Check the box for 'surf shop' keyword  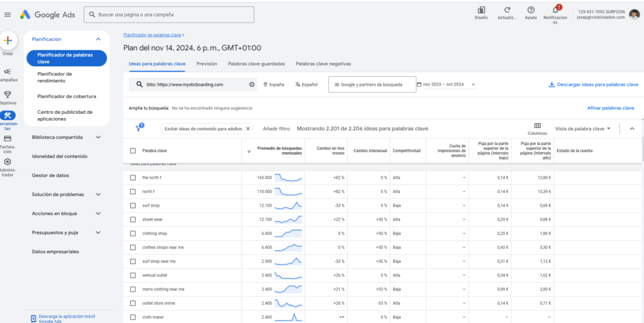tap(133, 205)
